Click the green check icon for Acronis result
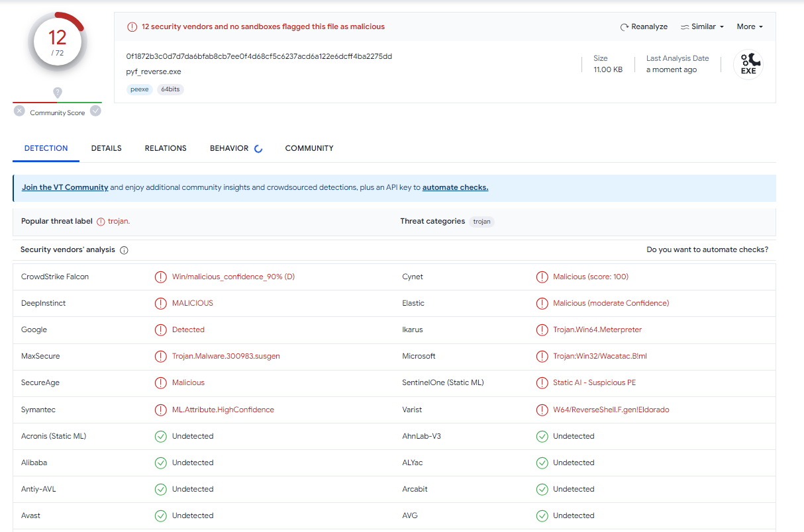 160,437
